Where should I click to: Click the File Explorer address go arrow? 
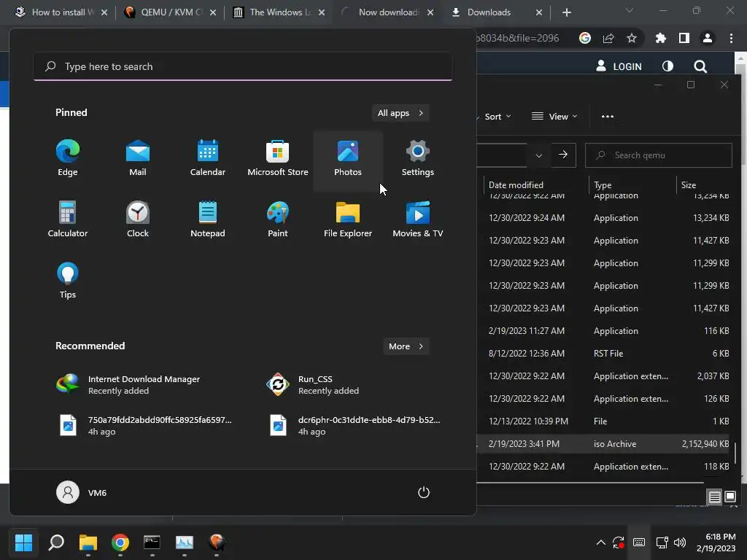(563, 155)
